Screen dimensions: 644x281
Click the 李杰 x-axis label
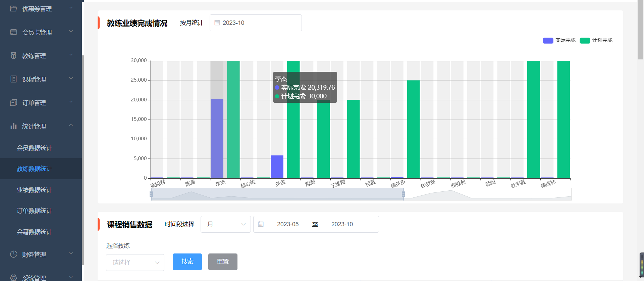click(220, 183)
